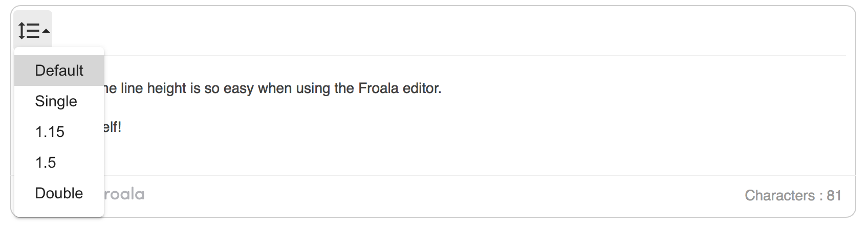Set line height to 1.5
868x228 pixels.
point(59,163)
